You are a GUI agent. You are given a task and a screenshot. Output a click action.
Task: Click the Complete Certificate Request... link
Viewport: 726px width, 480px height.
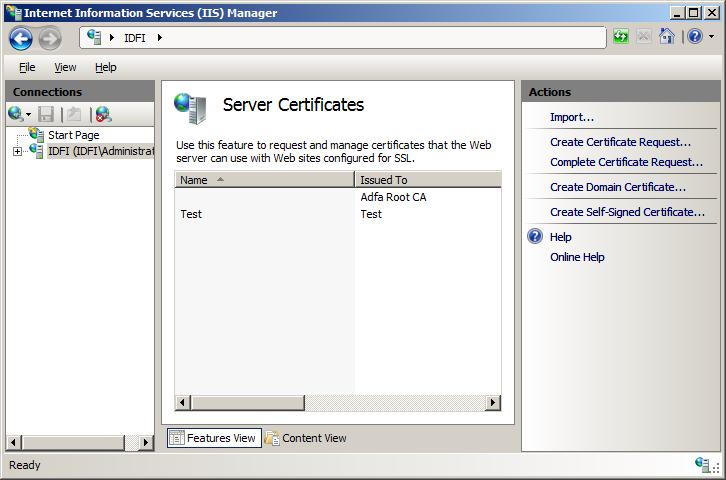point(626,162)
